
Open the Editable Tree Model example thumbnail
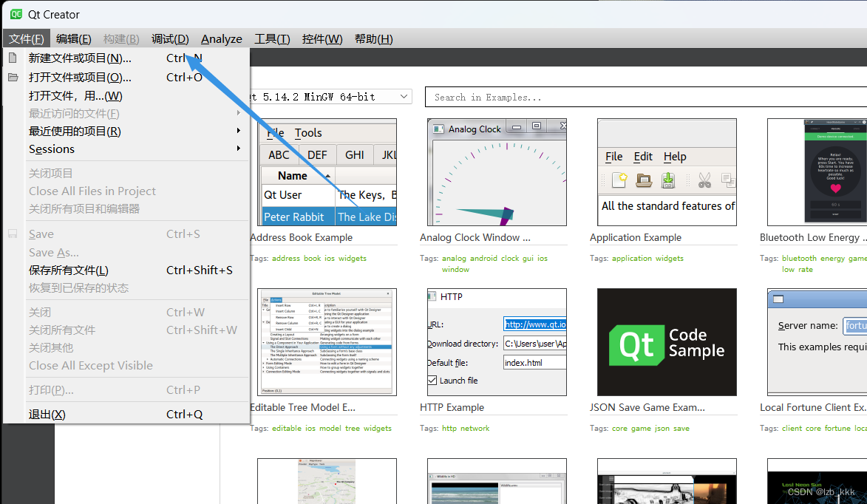pos(327,342)
